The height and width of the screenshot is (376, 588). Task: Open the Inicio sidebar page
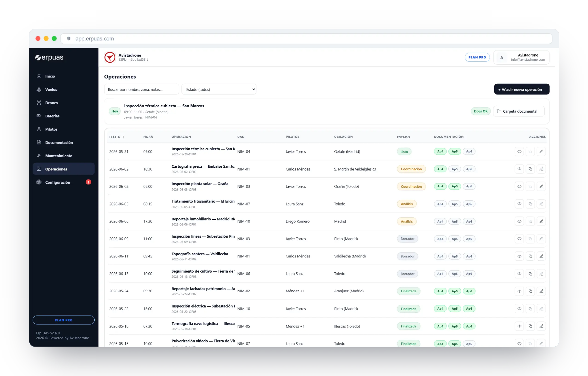click(x=63, y=76)
